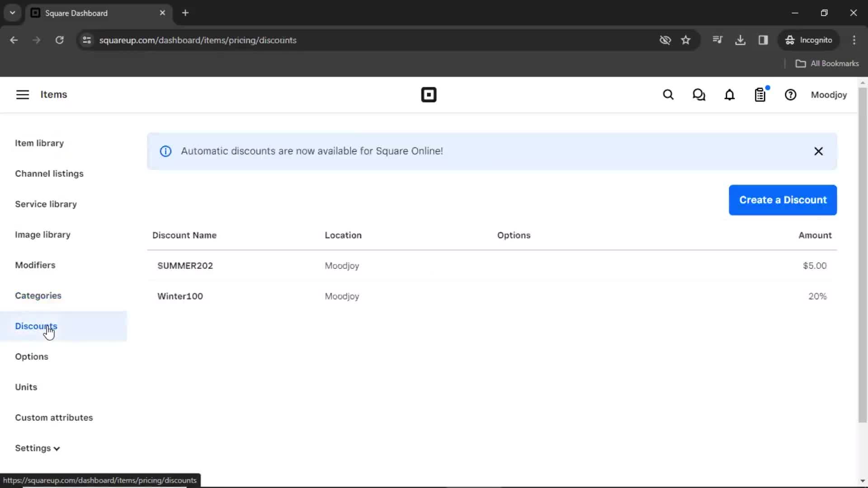The image size is (868, 488).
Task: Click the Square dashboard home icon
Action: [x=428, y=95]
